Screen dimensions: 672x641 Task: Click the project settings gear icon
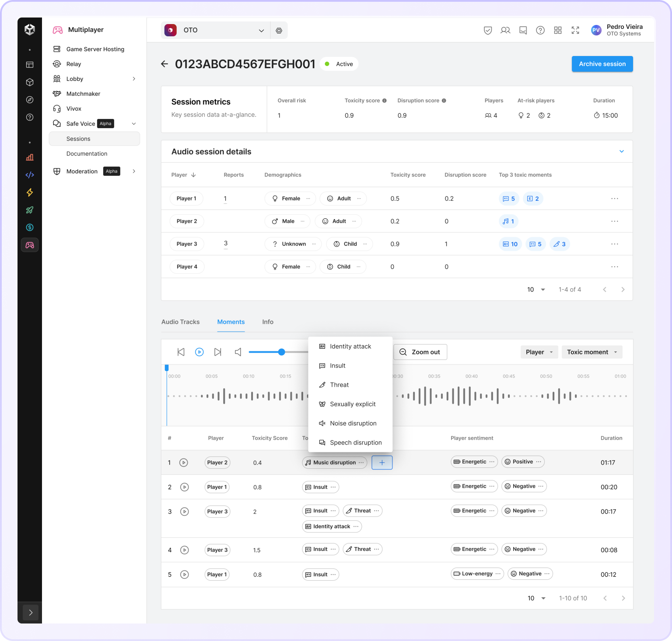tap(279, 31)
